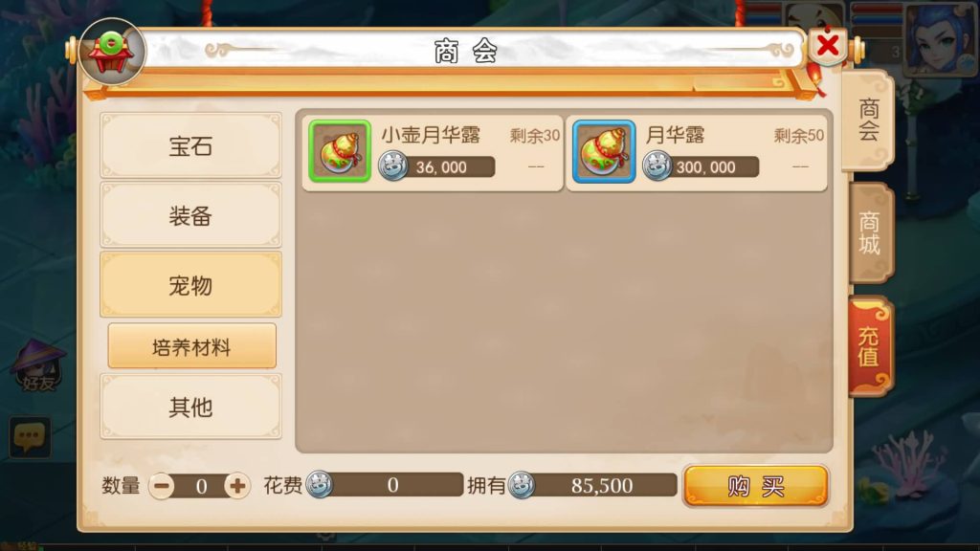Click the quantity field showing 0
The height and width of the screenshot is (551, 980).
click(200, 485)
